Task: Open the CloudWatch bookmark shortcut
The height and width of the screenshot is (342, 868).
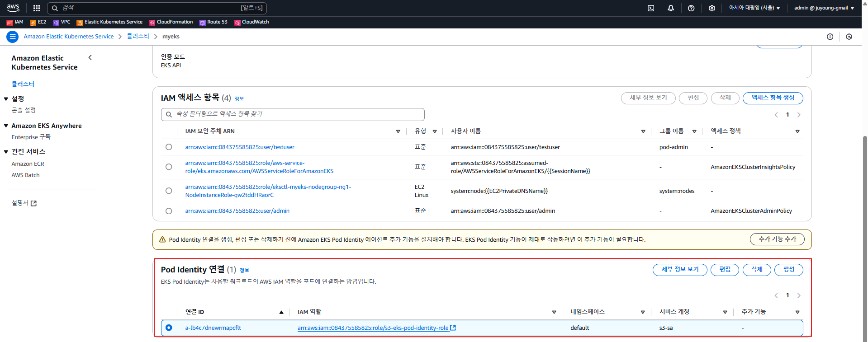Action: [x=251, y=22]
